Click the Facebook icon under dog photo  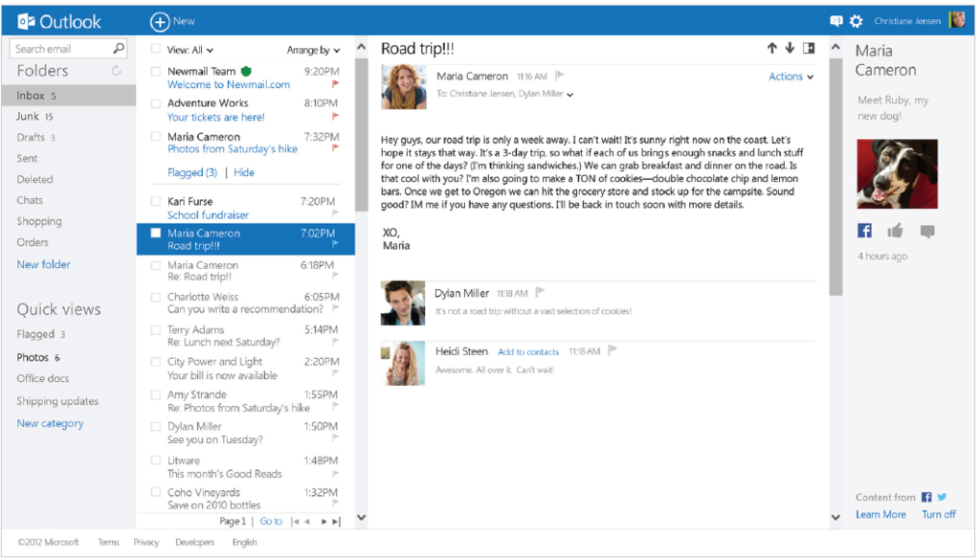(x=864, y=231)
